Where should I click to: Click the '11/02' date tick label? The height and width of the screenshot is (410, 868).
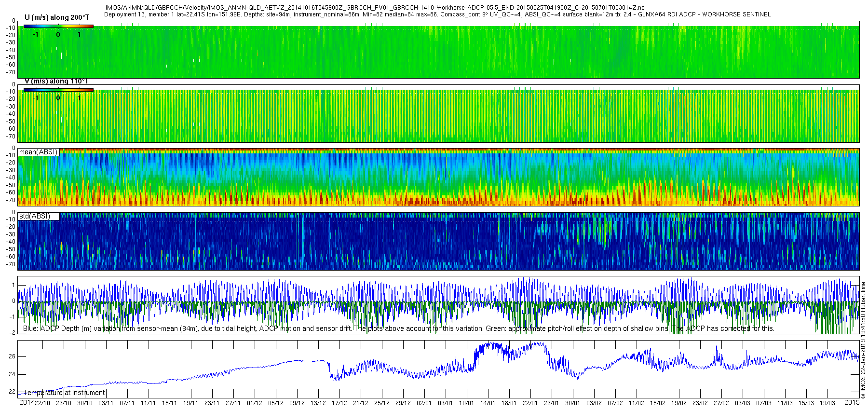(x=637, y=403)
